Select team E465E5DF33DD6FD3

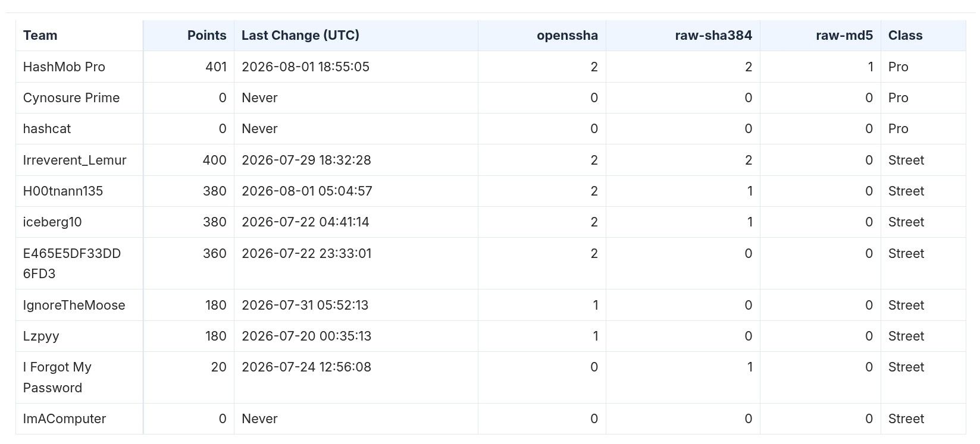point(72,263)
